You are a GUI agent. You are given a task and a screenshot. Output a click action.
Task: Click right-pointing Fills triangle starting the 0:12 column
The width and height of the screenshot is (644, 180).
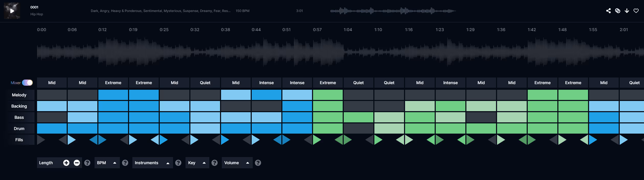[102, 140]
